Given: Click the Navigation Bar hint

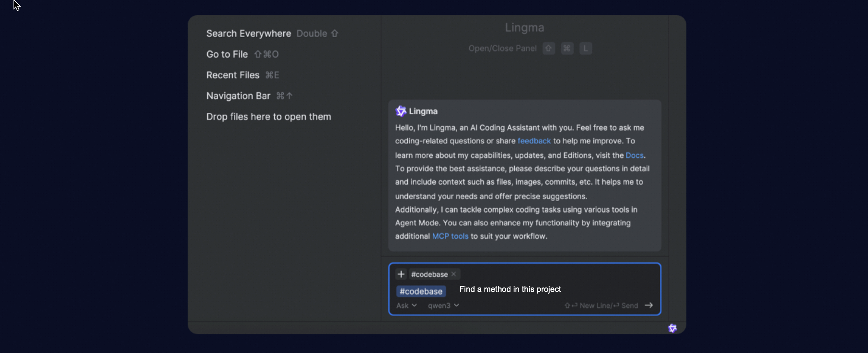Looking at the screenshot, I should point(249,96).
